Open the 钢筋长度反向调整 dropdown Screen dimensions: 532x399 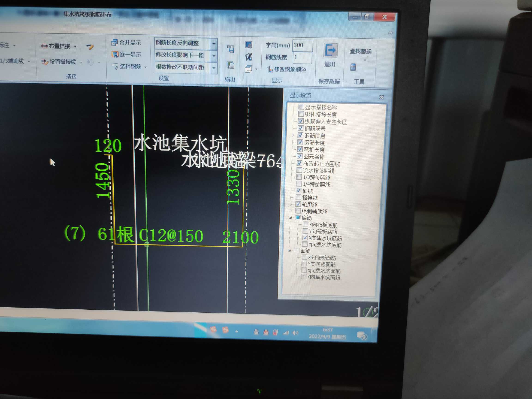coord(214,44)
